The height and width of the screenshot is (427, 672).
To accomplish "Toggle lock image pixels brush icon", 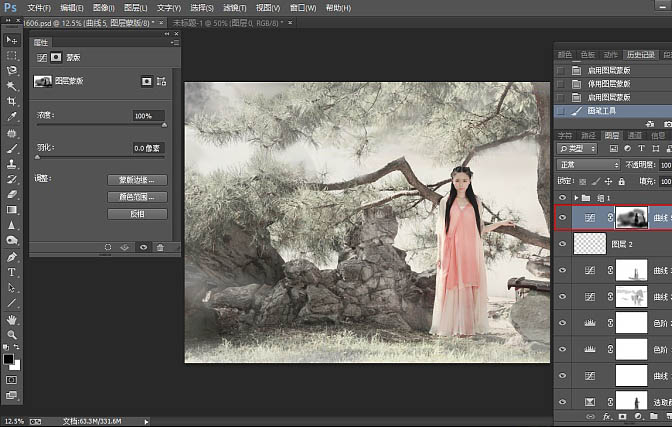I will coord(596,182).
